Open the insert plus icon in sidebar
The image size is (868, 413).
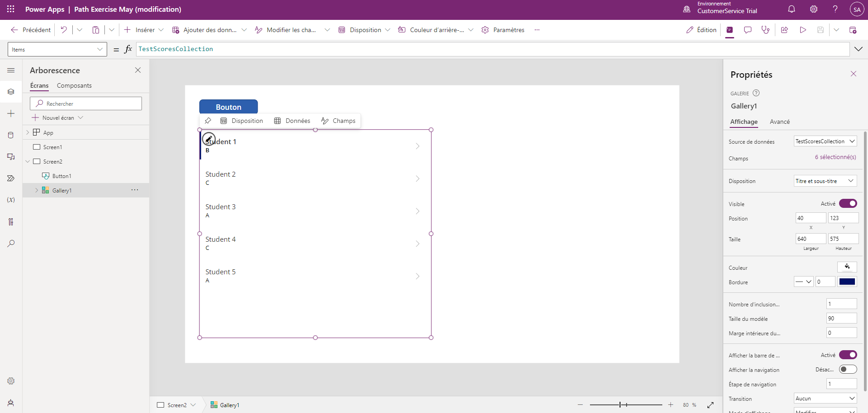pos(11,113)
